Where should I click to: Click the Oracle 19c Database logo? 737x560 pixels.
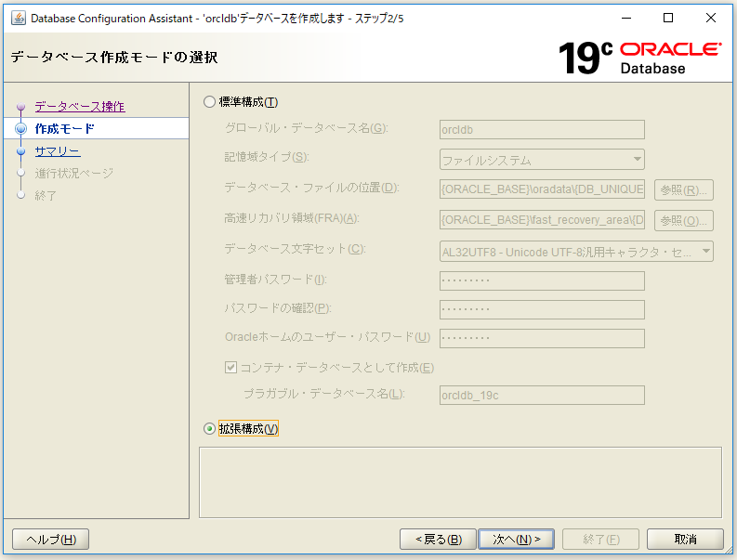click(639, 59)
